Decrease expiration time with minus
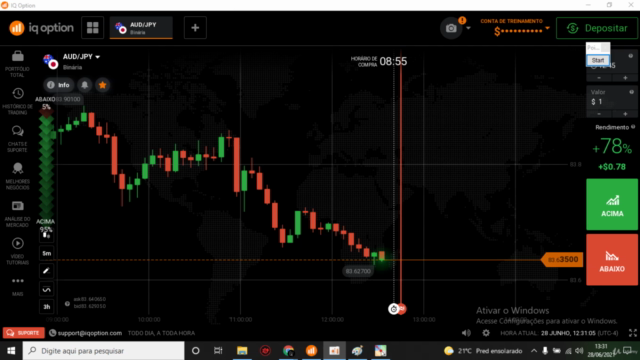This screenshot has width=640, height=360. pos(599,78)
